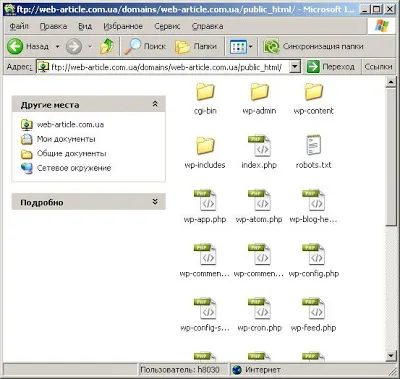
Task: Click the Интернет status bar text
Action: click(263, 370)
